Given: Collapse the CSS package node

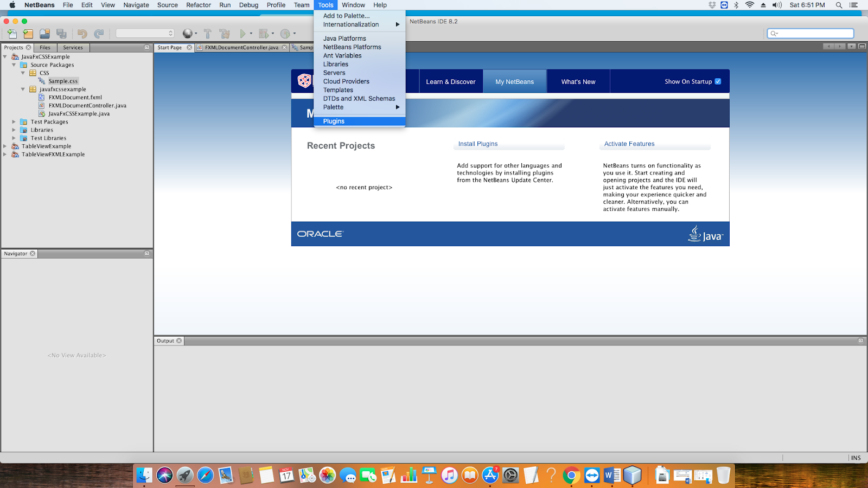Looking at the screenshot, I should point(23,73).
